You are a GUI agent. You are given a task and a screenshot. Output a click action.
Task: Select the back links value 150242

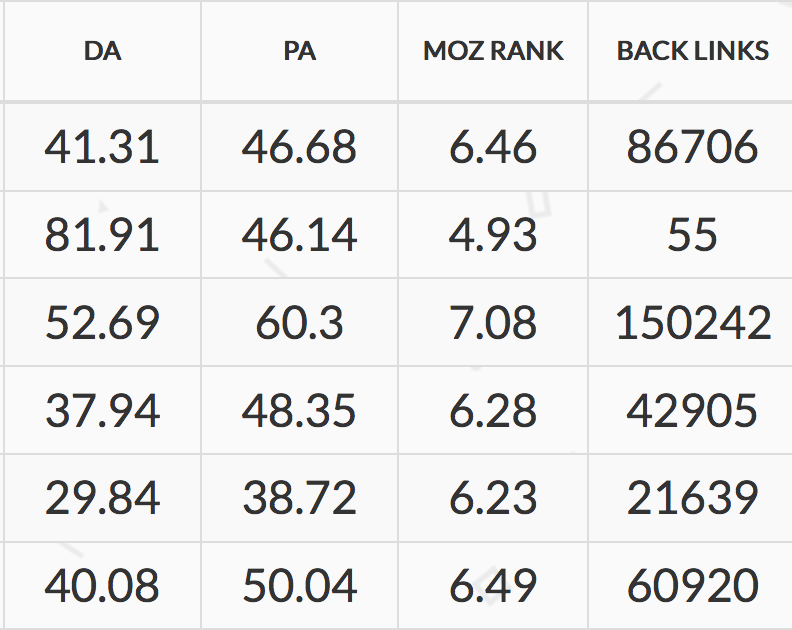coord(692,323)
